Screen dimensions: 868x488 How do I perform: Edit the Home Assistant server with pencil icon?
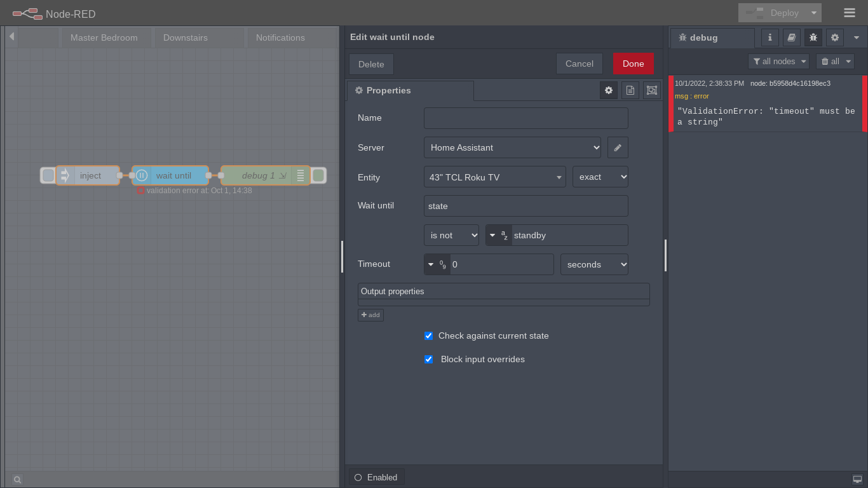click(617, 147)
